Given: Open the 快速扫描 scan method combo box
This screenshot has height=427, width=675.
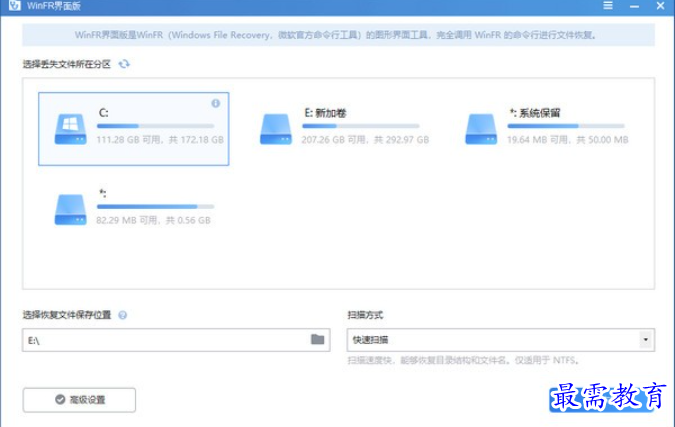Looking at the screenshot, I should [501, 340].
